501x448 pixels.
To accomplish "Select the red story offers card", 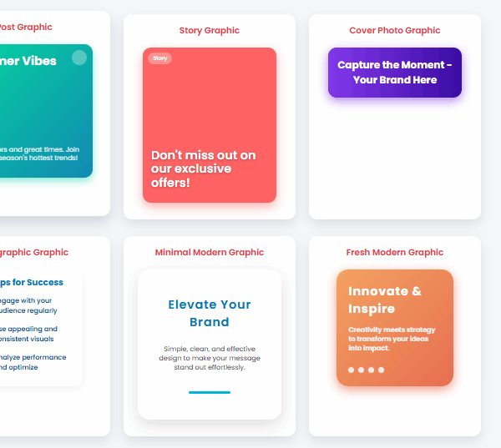I will [x=210, y=125].
